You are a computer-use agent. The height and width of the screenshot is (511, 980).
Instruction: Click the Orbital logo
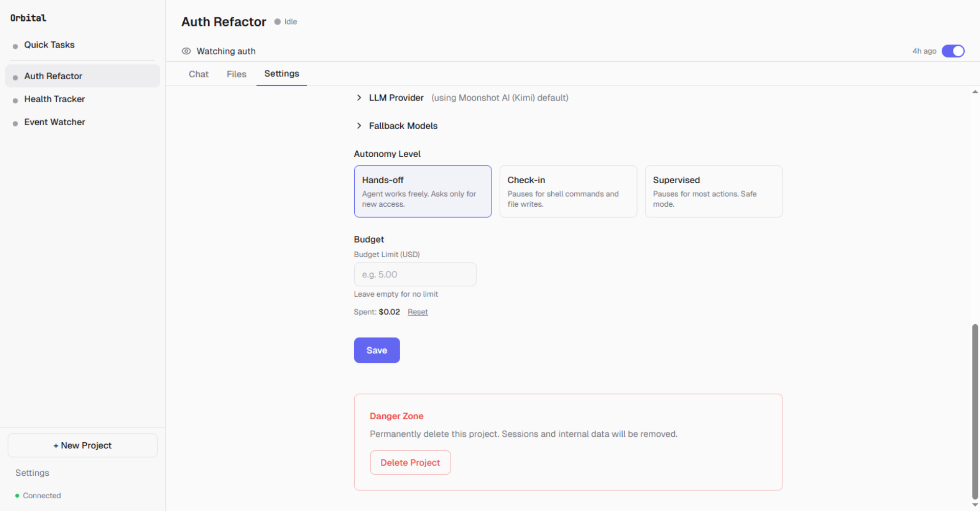[28, 18]
